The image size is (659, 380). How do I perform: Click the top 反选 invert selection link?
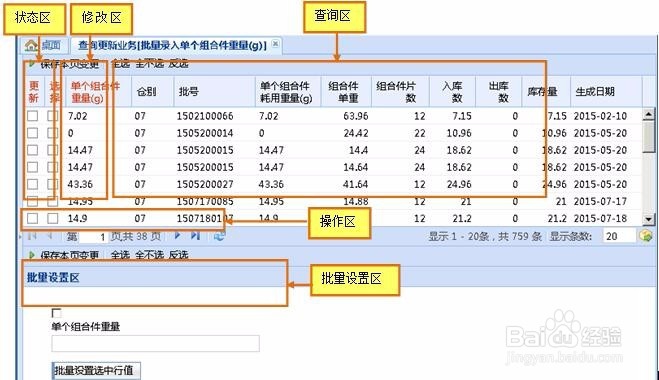(x=178, y=64)
